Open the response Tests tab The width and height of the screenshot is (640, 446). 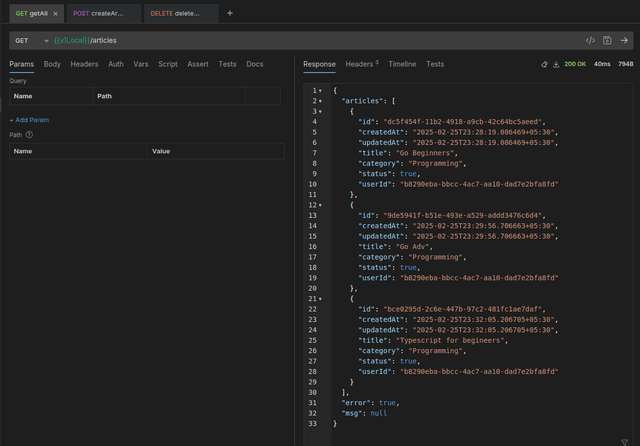tap(435, 64)
